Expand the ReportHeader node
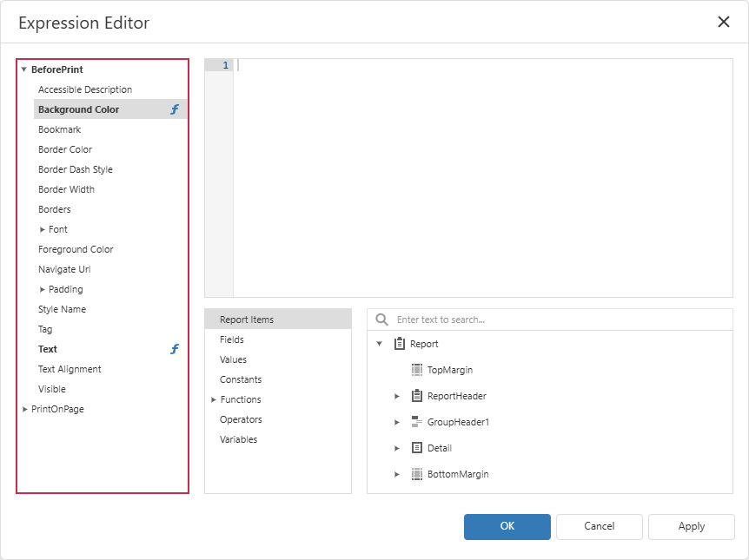 (396, 396)
